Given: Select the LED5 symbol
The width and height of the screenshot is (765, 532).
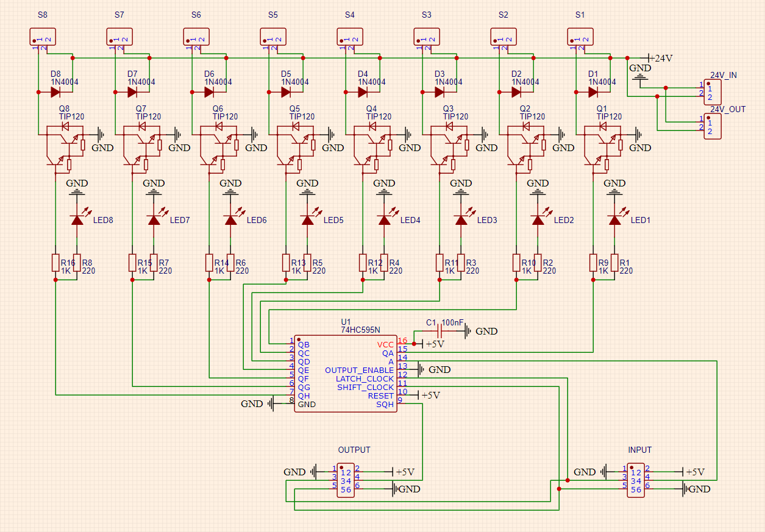Looking at the screenshot, I should [307, 220].
